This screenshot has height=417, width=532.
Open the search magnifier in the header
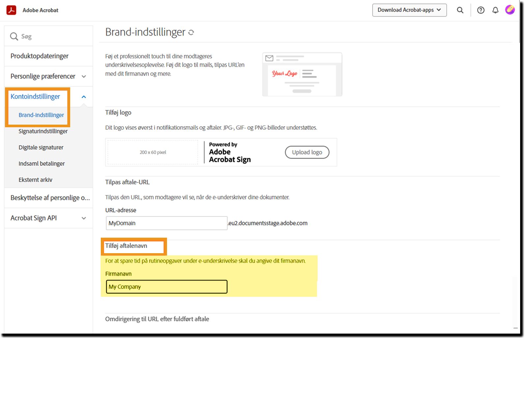point(460,10)
